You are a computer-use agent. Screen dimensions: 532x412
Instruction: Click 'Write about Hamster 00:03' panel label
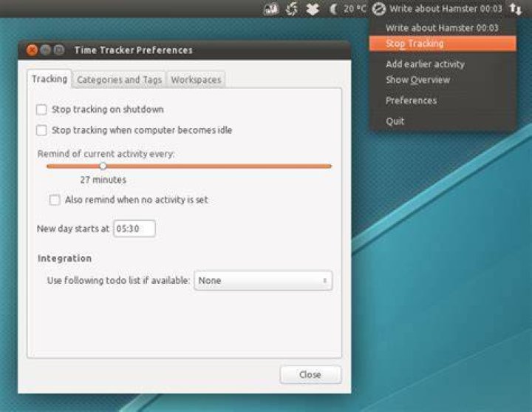pyautogui.click(x=446, y=9)
